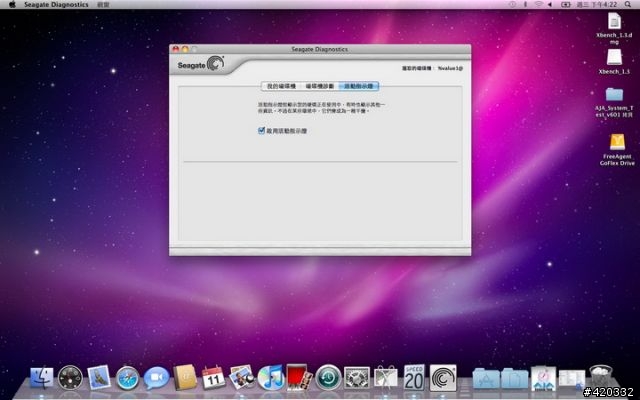Screen dimensions: 640x400
Task: Open the Trash in the Dock
Action: [x=601, y=377]
